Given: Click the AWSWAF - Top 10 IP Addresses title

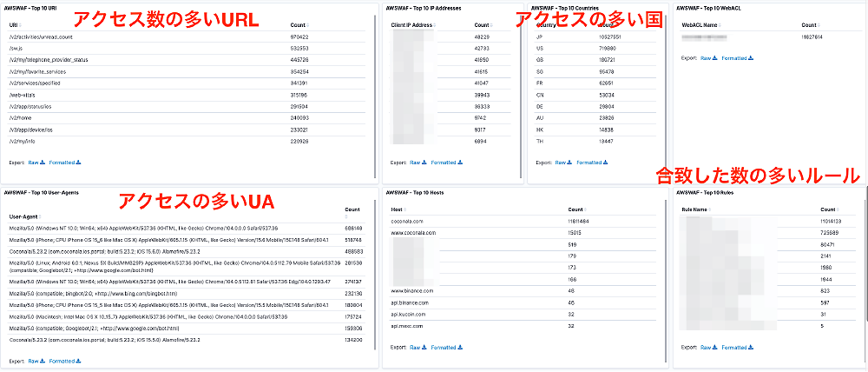Looking at the screenshot, I should click(x=424, y=9).
